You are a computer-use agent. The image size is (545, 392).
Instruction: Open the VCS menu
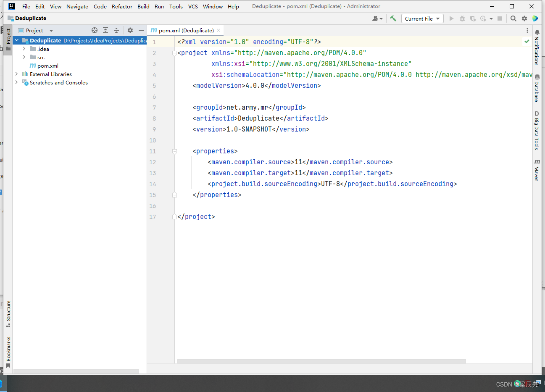(x=193, y=6)
